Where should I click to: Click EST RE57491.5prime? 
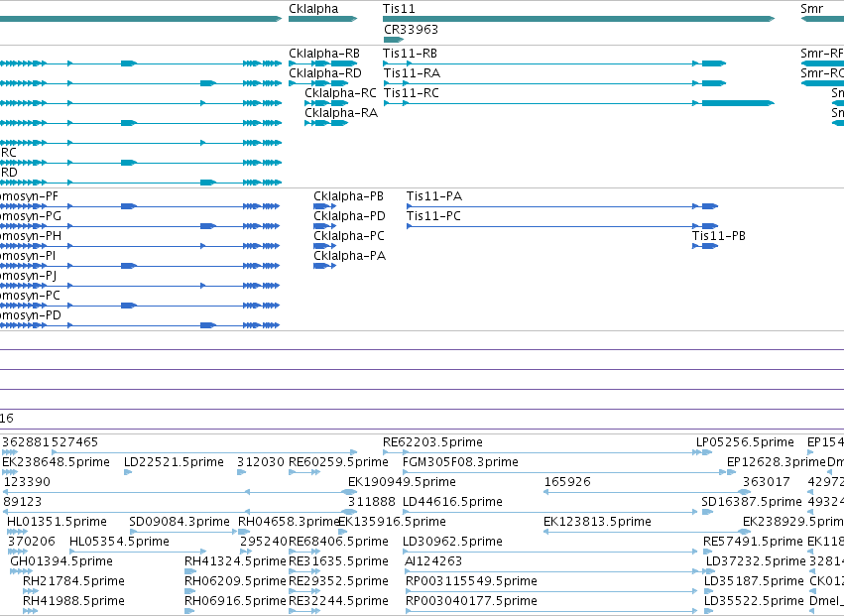click(709, 552)
